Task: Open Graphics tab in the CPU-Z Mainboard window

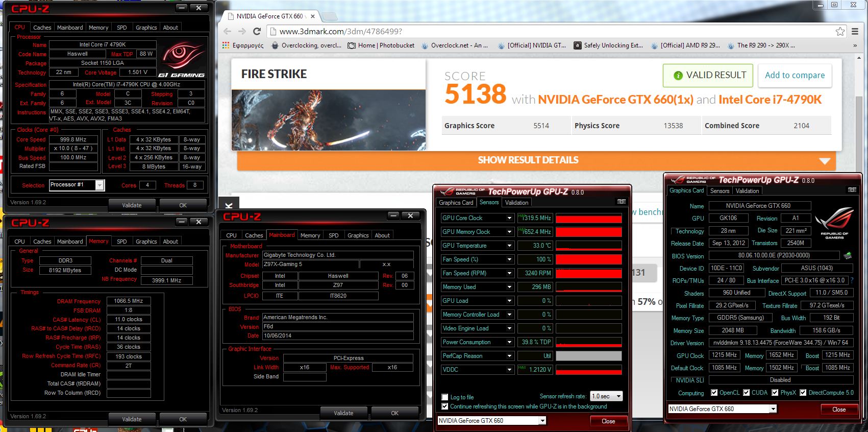Action: click(x=358, y=235)
